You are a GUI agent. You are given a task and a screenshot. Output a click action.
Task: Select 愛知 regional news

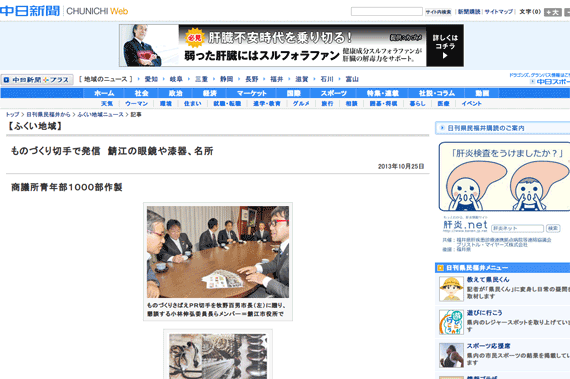151,79
